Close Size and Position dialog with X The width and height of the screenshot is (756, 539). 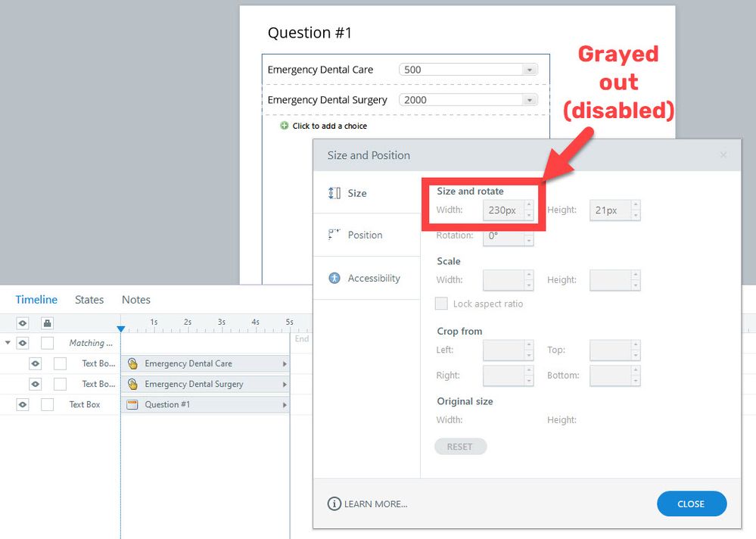723,154
